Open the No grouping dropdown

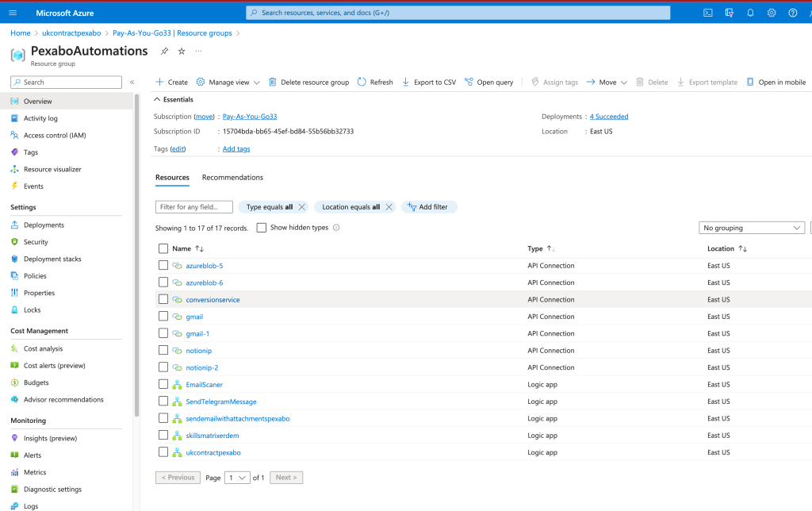pyautogui.click(x=752, y=228)
